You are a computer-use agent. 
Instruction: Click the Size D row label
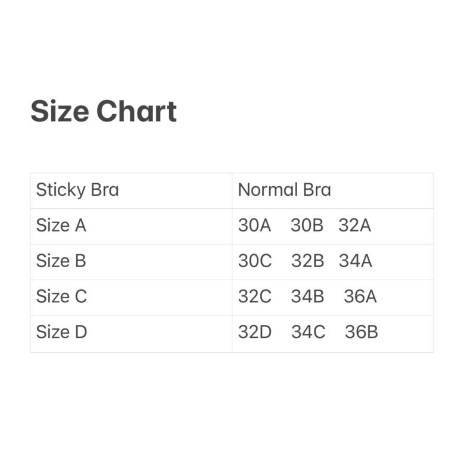(x=61, y=331)
